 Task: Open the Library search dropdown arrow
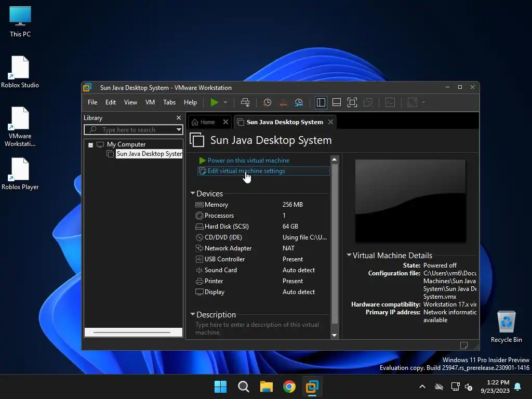coord(179,129)
